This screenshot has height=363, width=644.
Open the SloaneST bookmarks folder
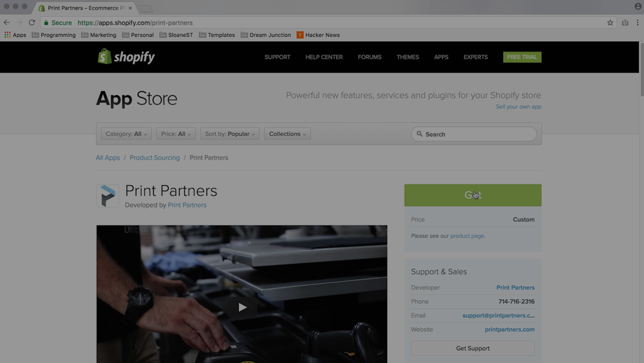coord(176,35)
